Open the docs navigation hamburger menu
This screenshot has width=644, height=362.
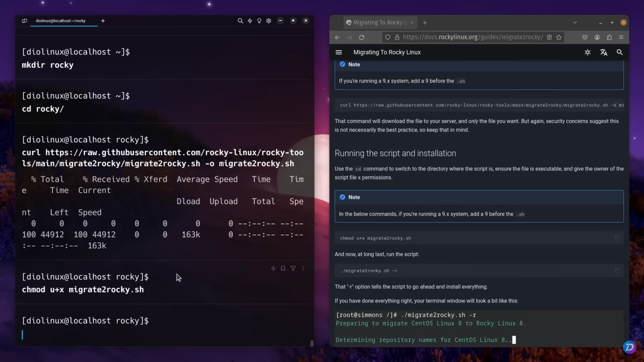[339, 52]
